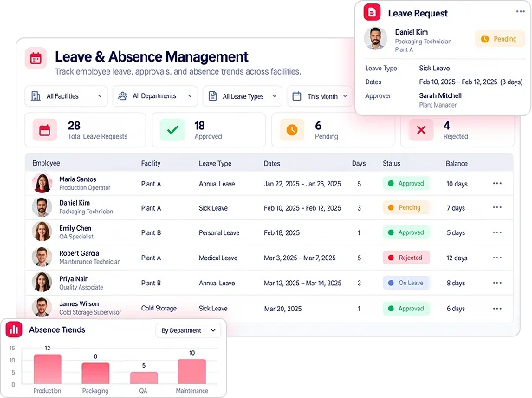This screenshot has width=532, height=398.
Task: Click Maria Santos's avatar photo
Action: (42, 183)
